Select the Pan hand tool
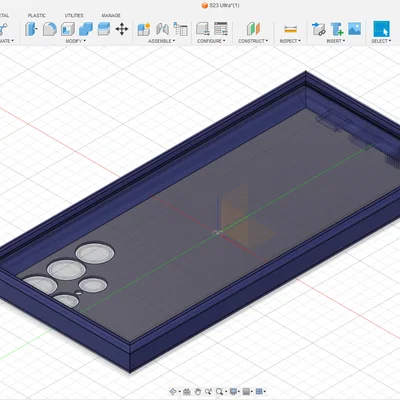400x400 pixels. 197,391
